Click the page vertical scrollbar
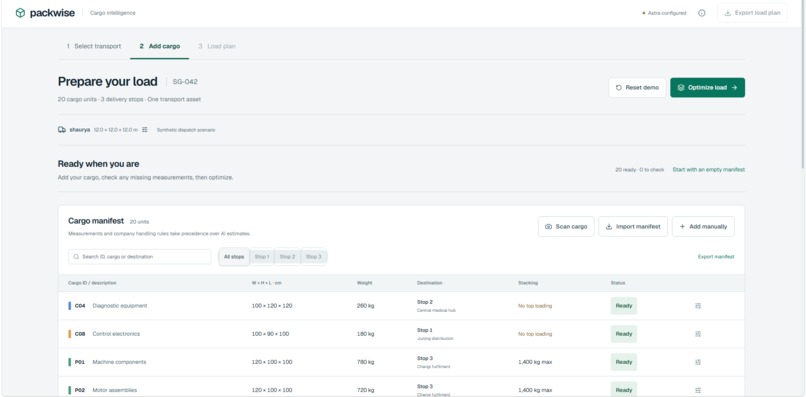 click(803, 84)
